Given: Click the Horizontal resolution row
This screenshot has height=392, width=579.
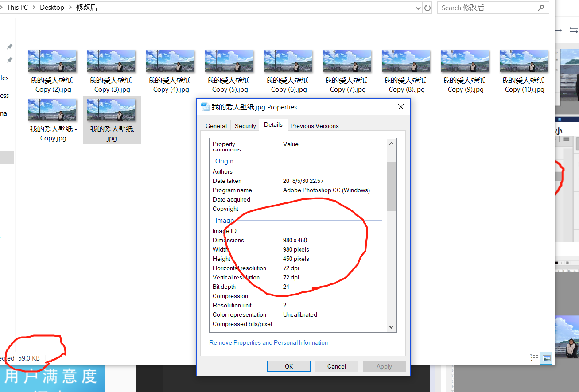Looking at the screenshot, I should pyautogui.click(x=297, y=268).
